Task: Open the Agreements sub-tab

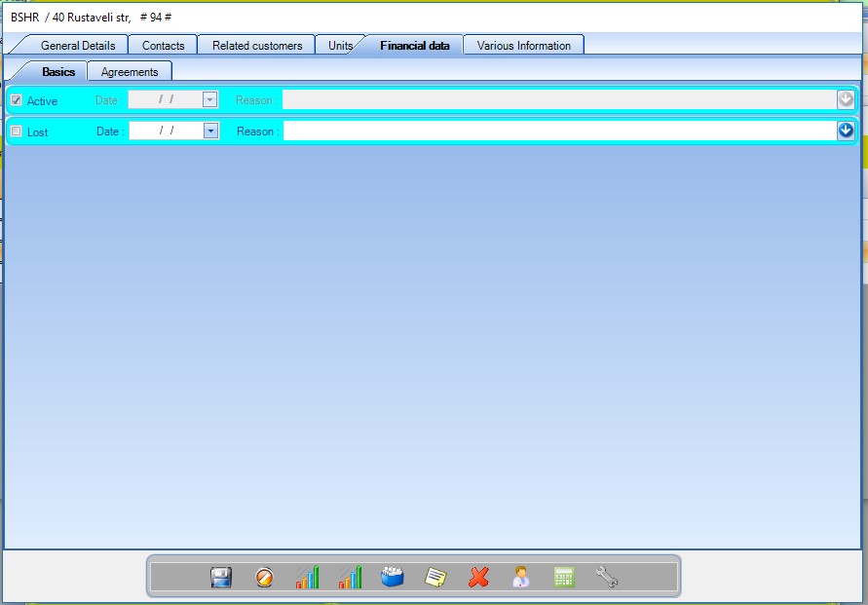Action: pos(130,72)
